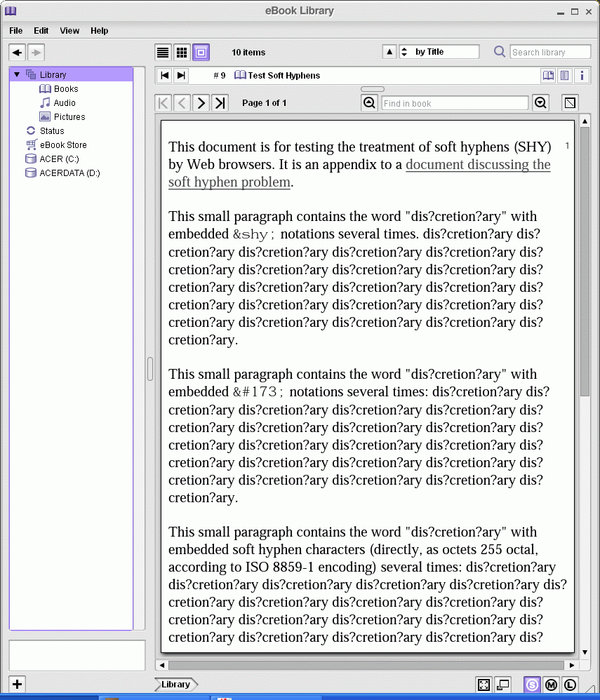Find previous match in book

point(369,103)
